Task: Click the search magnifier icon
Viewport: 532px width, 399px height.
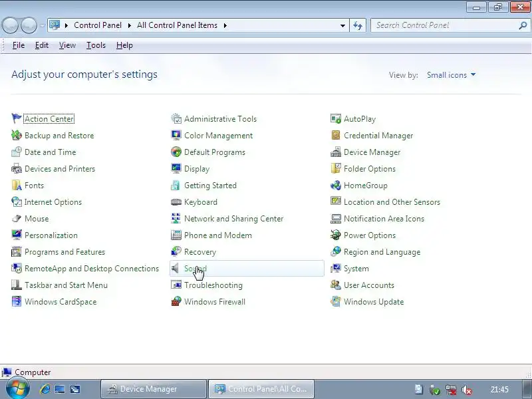Action: pyautogui.click(x=523, y=25)
